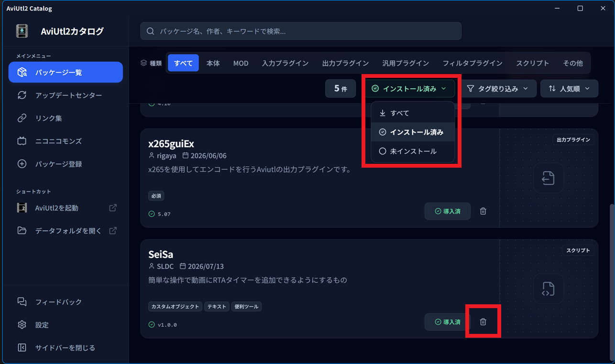This screenshot has width=615, height=364.
Task: Open the x265guiEx package title
Action: click(x=171, y=144)
